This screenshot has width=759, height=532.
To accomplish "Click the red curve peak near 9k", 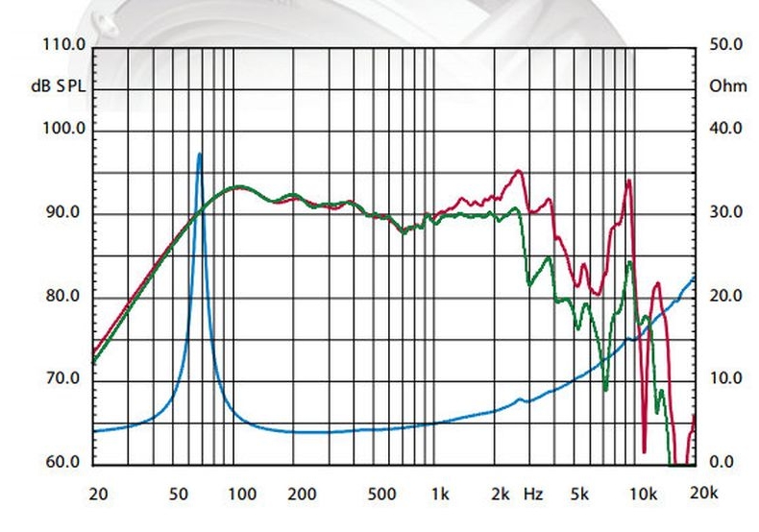I will (x=628, y=181).
